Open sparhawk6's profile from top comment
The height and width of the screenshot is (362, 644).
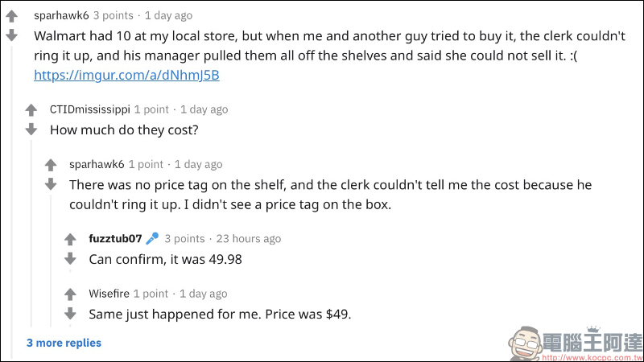point(61,15)
